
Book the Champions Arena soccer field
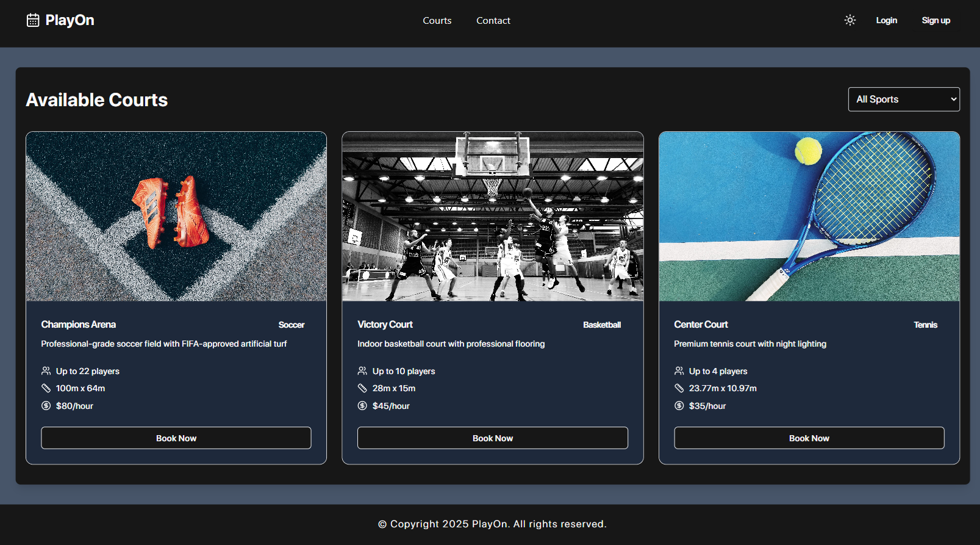click(176, 438)
